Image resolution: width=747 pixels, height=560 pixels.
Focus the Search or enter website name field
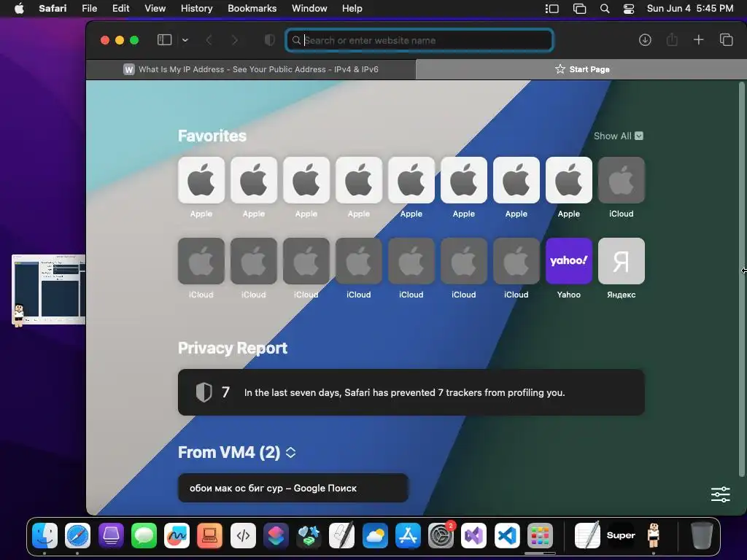click(419, 40)
